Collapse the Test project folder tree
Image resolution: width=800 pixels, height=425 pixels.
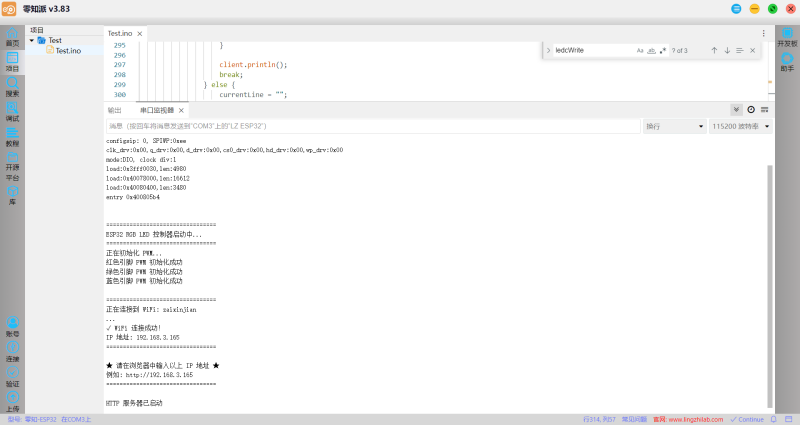click(x=32, y=40)
